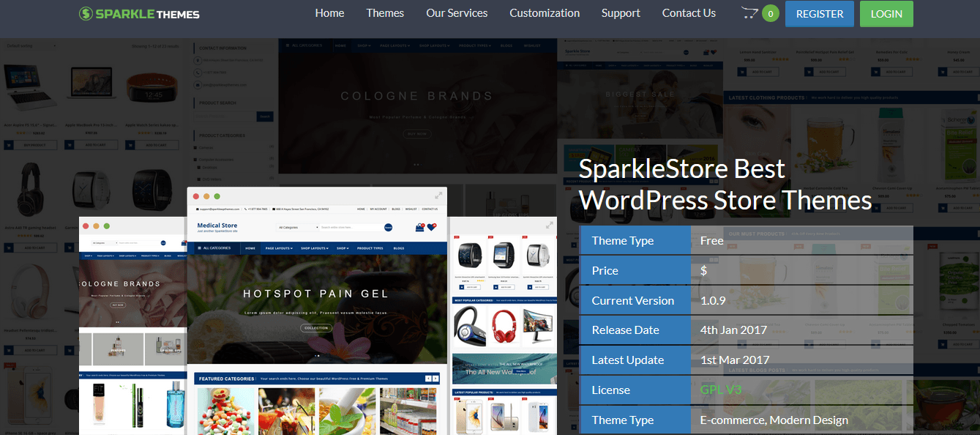980x435 pixels.
Task: Click expand icon on Medical Store mockup
Action: point(438,196)
